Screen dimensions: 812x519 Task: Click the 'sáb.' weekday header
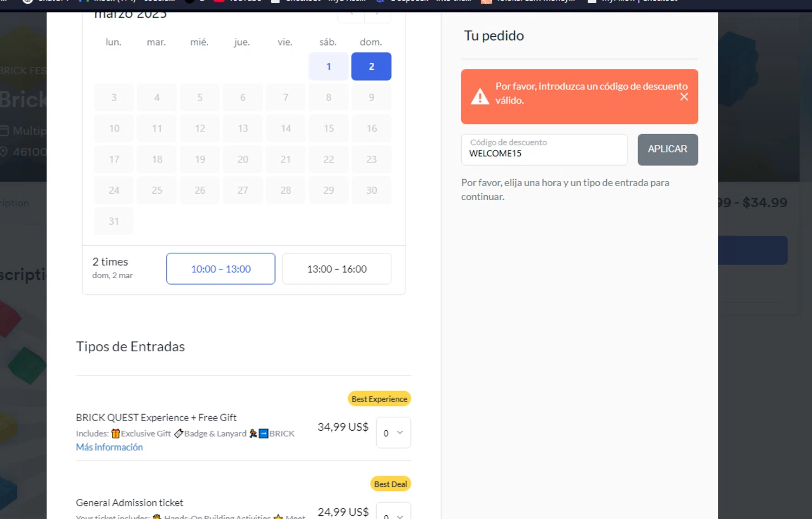[x=328, y=42]
